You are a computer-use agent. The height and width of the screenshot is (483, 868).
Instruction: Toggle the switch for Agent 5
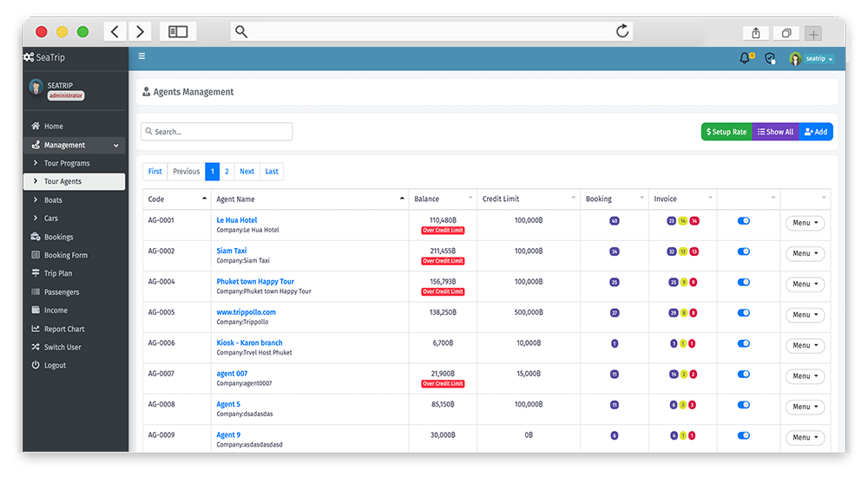(x=744, y=405)
